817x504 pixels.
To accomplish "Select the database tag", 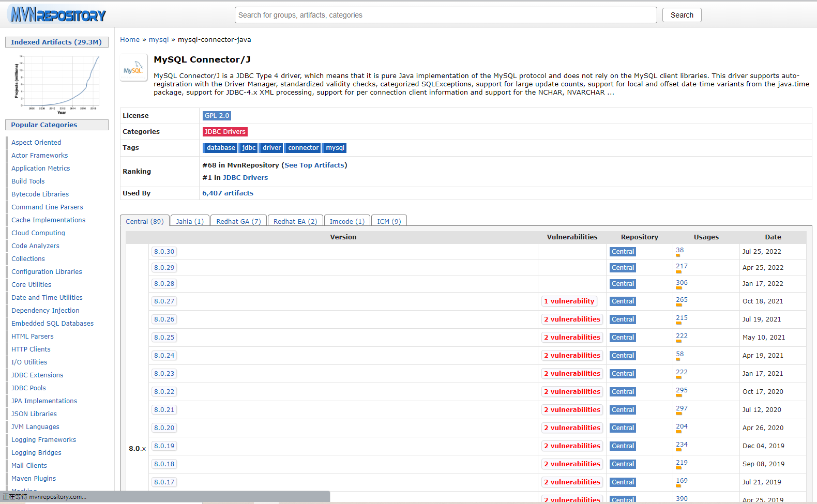I will [220, 148].
